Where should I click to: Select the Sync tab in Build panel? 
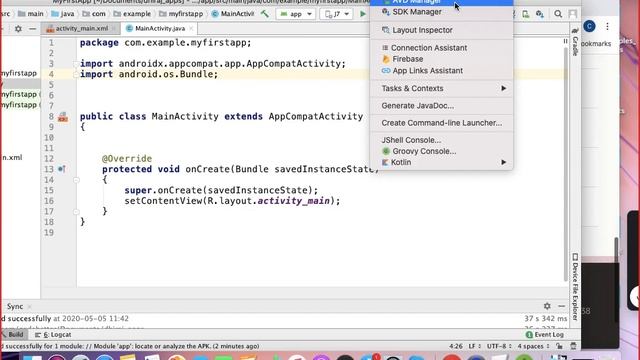(15, 307)
